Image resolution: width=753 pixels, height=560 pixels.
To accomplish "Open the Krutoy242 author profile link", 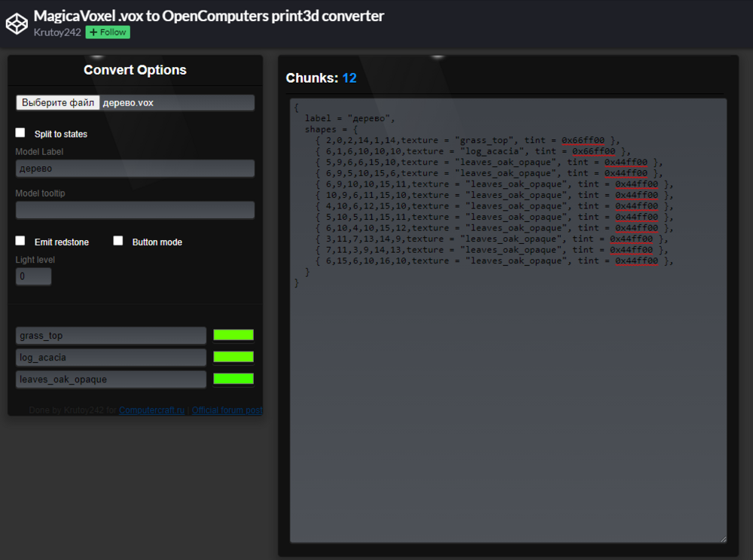I will [x=57, y=32].
